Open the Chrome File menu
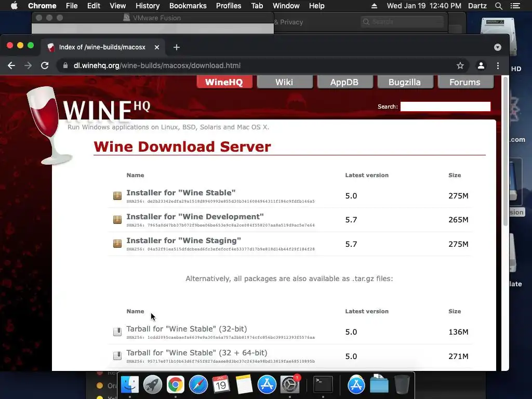 point(72,6)
